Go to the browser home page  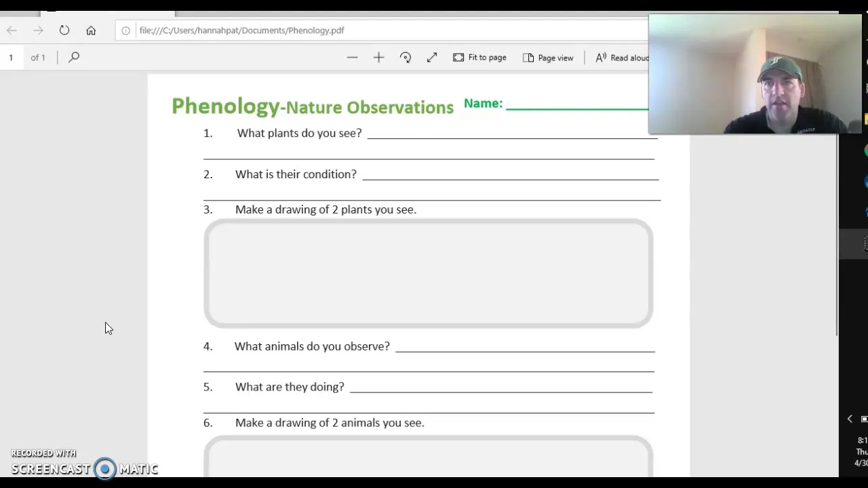click(91, 30)
